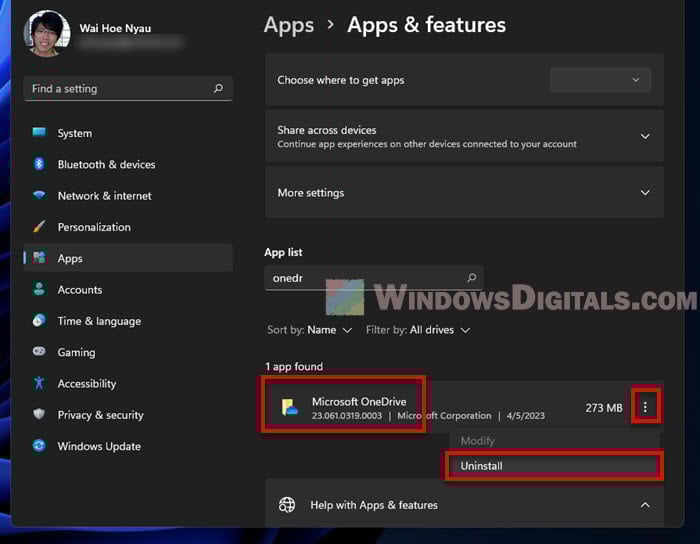Click the Privacy & security shield icon

click(39, 414)
